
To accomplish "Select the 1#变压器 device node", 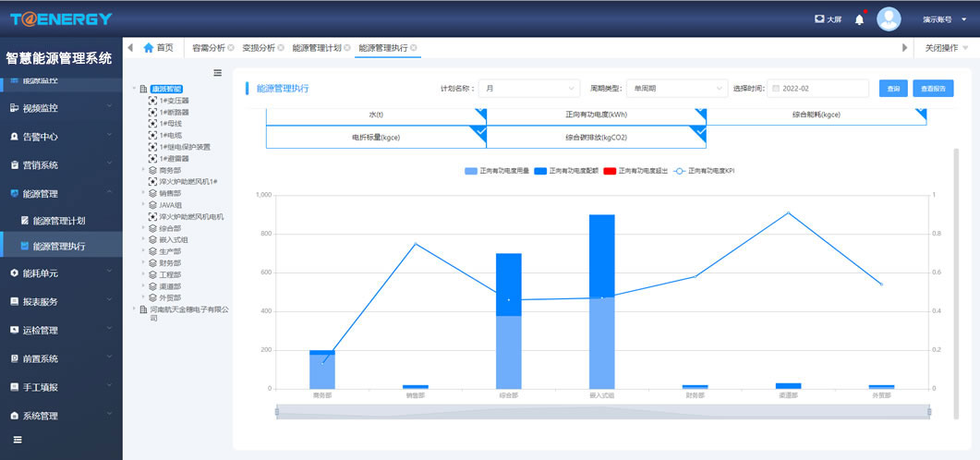I will click(174, 100).
